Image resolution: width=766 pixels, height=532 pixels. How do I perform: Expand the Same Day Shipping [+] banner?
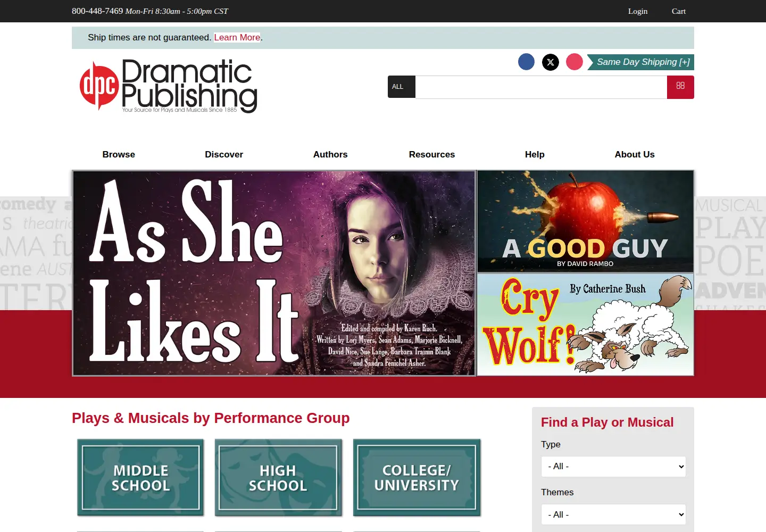(640, 62)
